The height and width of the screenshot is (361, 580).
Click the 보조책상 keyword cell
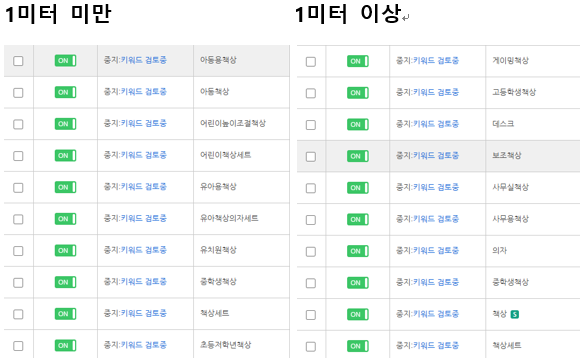pyautogui.click(x=507, y=156)
